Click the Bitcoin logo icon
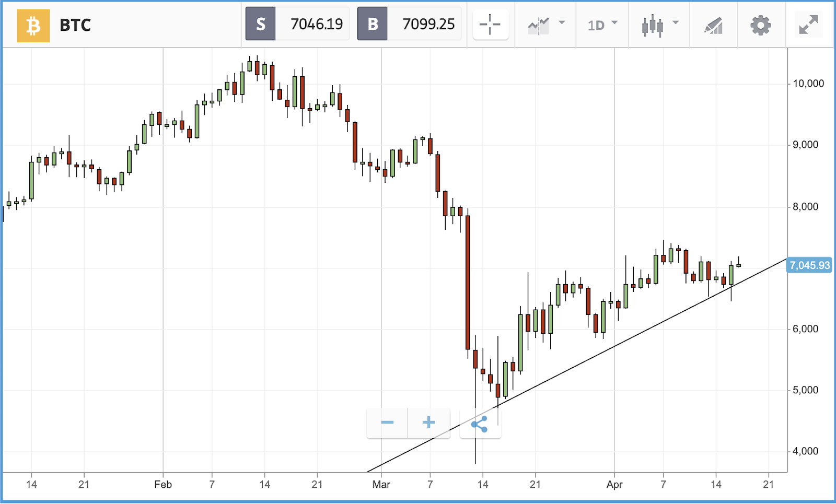 33,25
